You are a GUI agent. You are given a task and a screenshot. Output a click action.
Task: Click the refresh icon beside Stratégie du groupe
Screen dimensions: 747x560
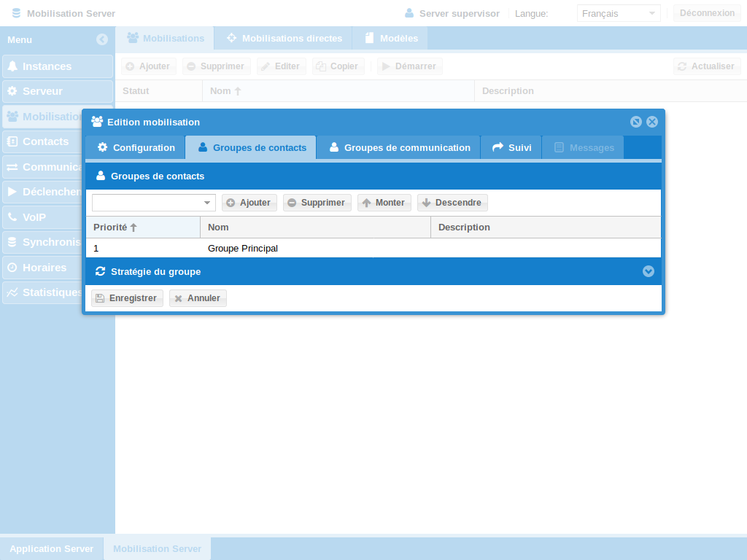100,271
